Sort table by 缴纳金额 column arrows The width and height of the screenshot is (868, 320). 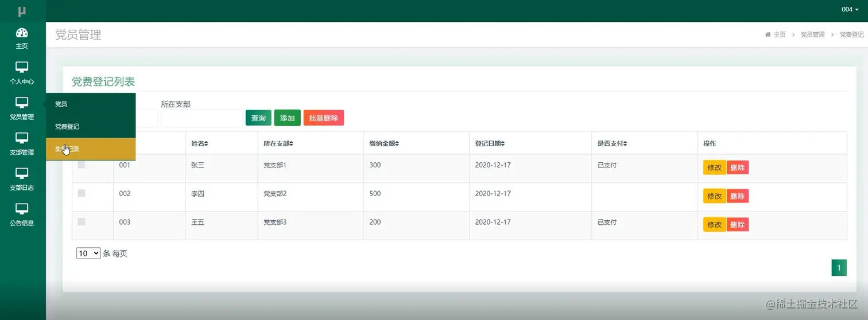[397, 143]
